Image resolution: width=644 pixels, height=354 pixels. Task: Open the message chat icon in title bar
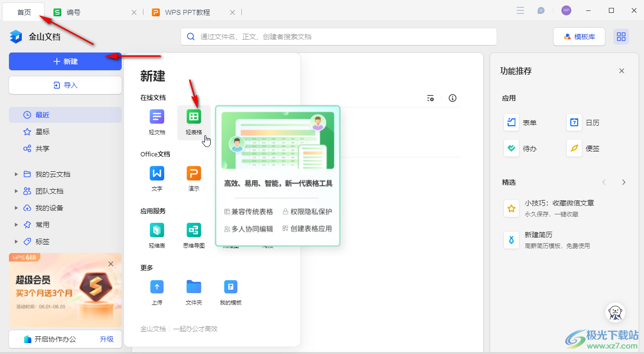point(541,10)
